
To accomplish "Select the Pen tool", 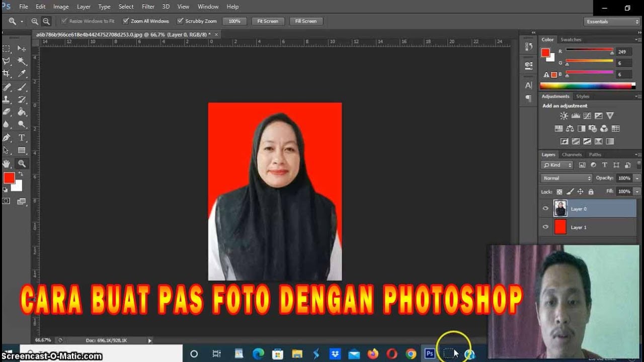I will (7, 138).
